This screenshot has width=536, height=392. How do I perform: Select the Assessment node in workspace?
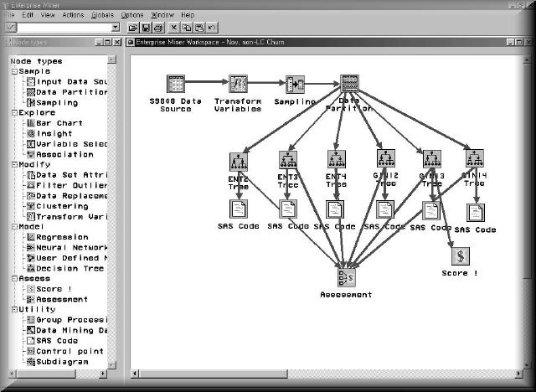(x=347, y=277)
